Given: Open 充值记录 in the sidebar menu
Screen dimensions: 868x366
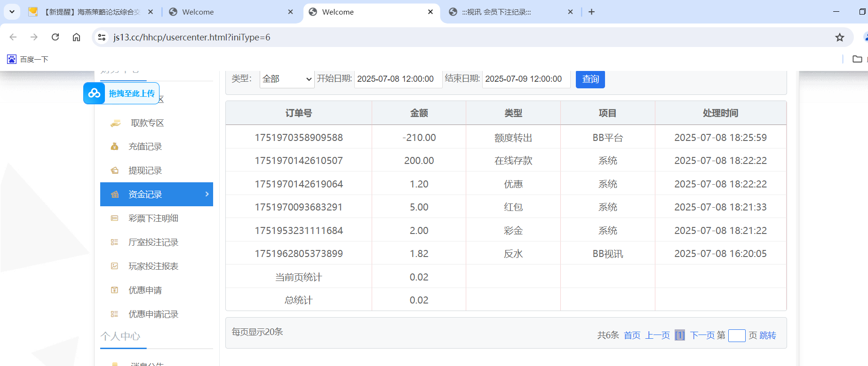Looking at the screenshot, I should pyautogui.click(x=145, y=147).
